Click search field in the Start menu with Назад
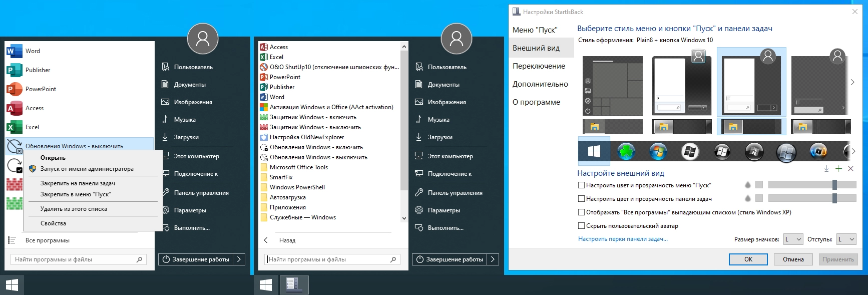 pos(332,259)
